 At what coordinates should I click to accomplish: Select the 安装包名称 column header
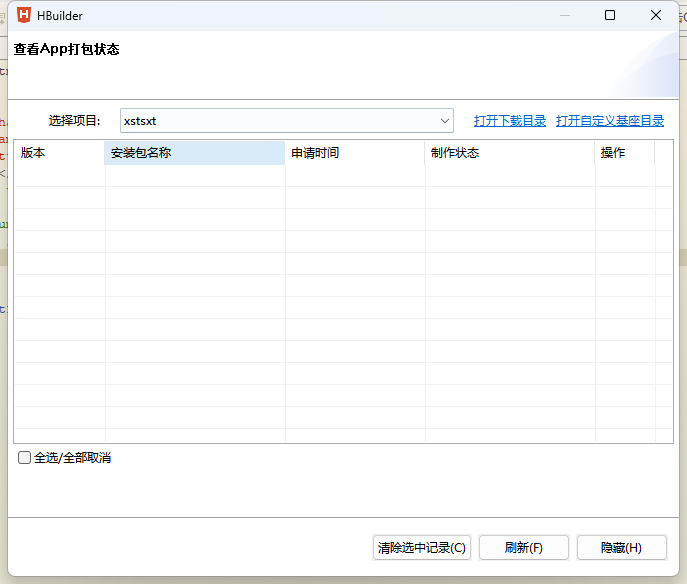195,153
